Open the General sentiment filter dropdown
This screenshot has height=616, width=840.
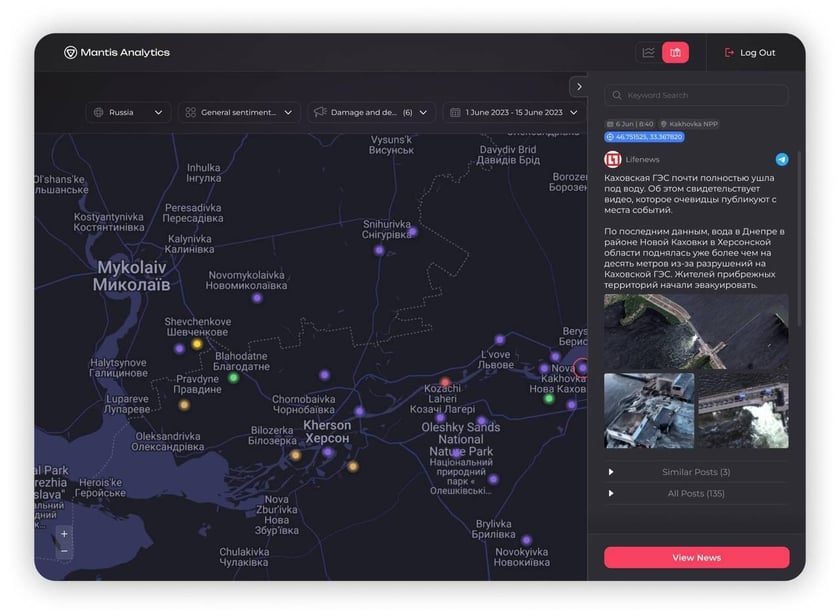coord(236,112)
